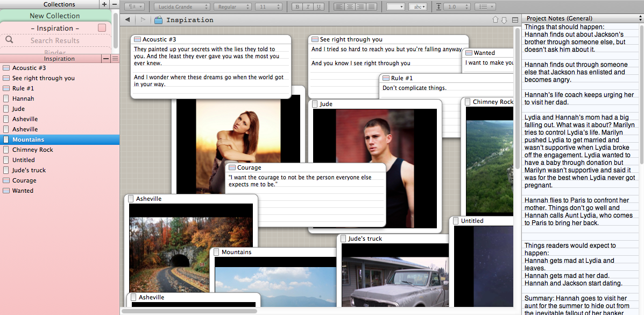The width and height of the screenshot is (644, 315).
Task: Go back in editor history
Action: pyautogui.click(x=128, y=20)
